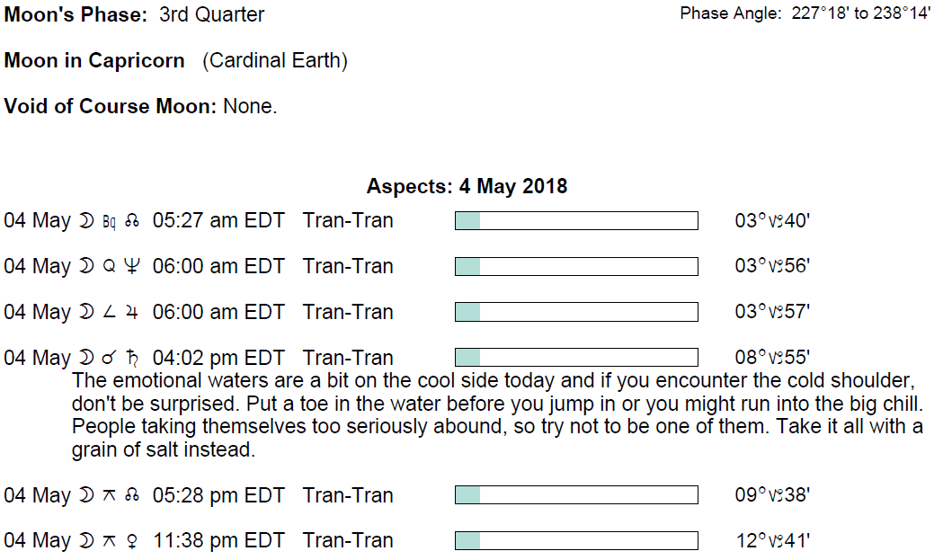The height and width of the screenshot is (560, 934).
Task: Click the biquintile Bq aspect symbol
Action: 110,222
